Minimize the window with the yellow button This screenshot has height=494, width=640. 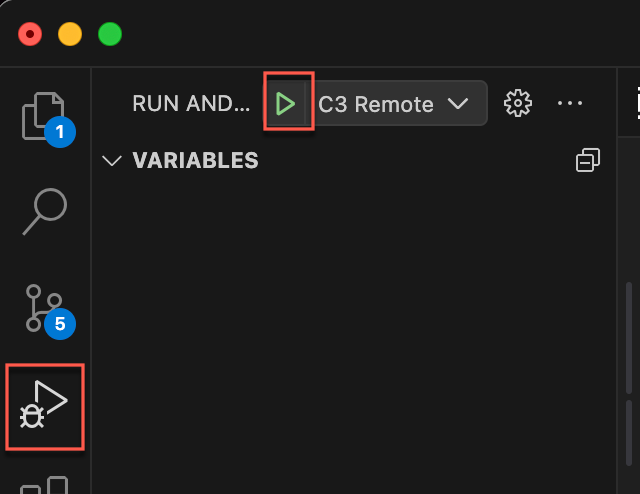(x=70, y=34)
